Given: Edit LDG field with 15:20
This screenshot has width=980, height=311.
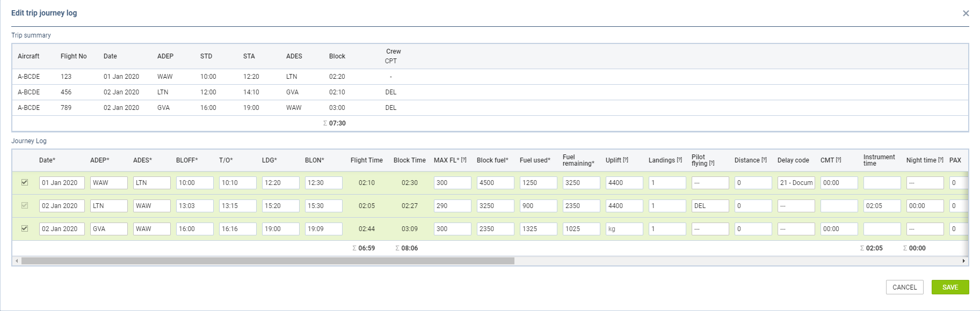Looking at the screenshot, I should point(280,206).
